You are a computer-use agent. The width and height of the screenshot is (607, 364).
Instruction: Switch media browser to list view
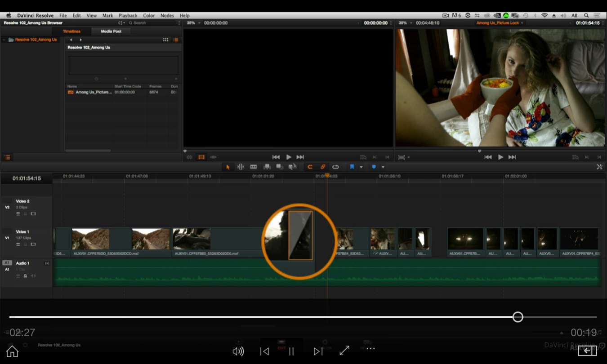(x=176, y=40)
